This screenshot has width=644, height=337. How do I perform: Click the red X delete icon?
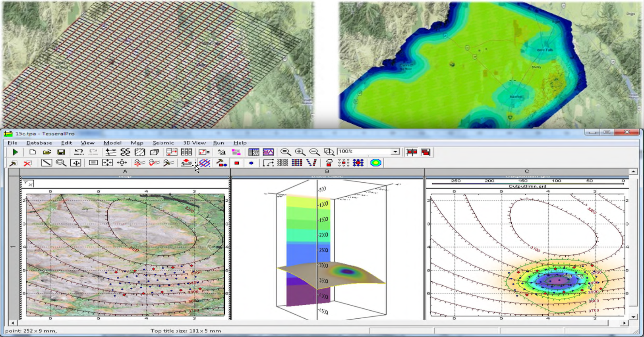(27, 163)
